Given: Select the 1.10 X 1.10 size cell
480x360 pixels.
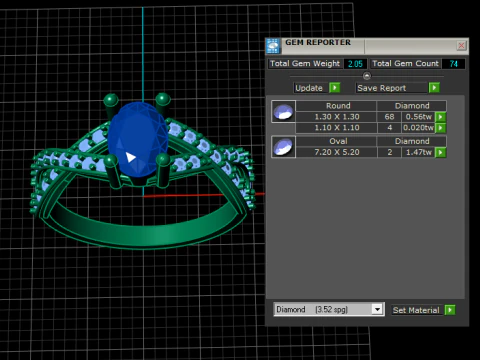Looking at the screenshot, I should click(x=337, y=128).
